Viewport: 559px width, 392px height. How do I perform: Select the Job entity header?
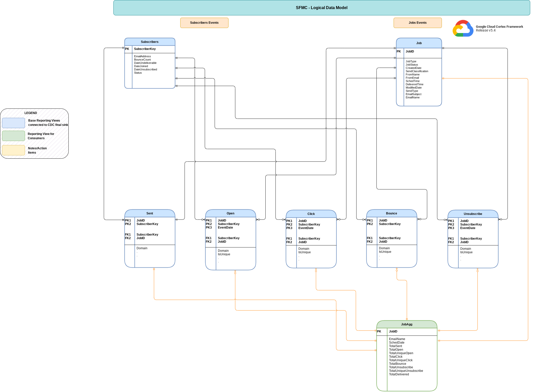coord(419,43)
